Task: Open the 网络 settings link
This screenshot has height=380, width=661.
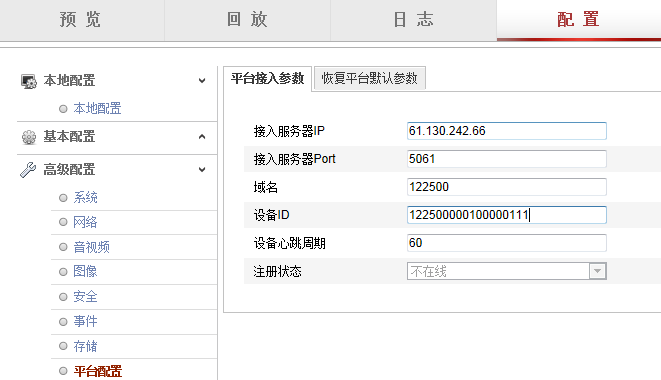Action: 85,222
